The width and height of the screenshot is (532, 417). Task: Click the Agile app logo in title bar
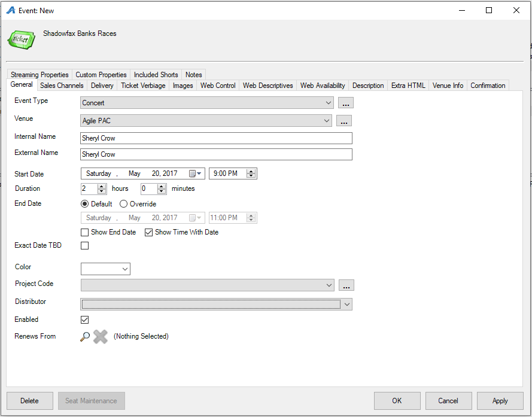(x=11, y=11)
